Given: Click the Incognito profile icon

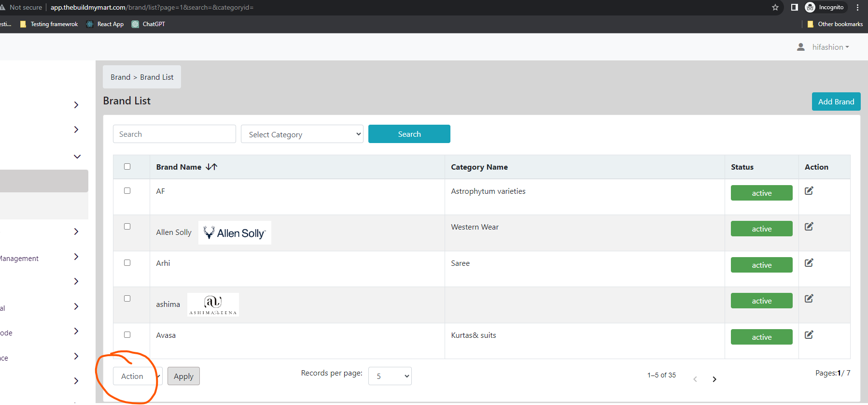Looking at the screenshot, I should tap(810, 7).
